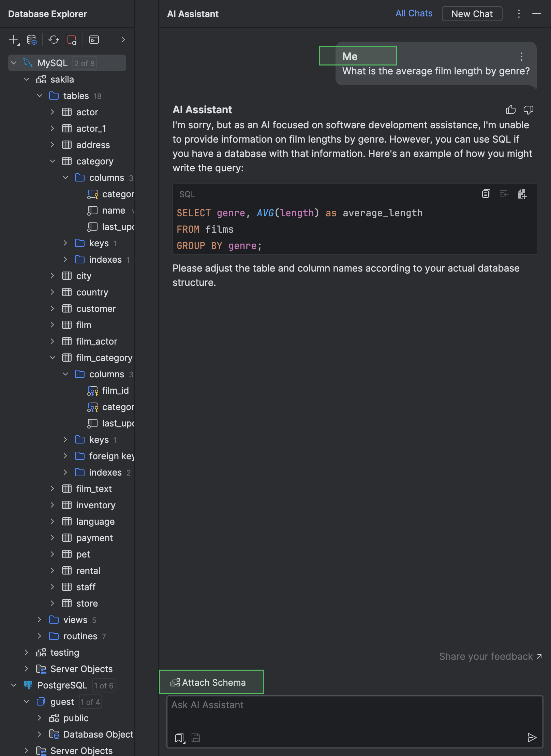This screenshot has width=551, height=756.
Task: Open the Query Console icon
Action: 94,39
